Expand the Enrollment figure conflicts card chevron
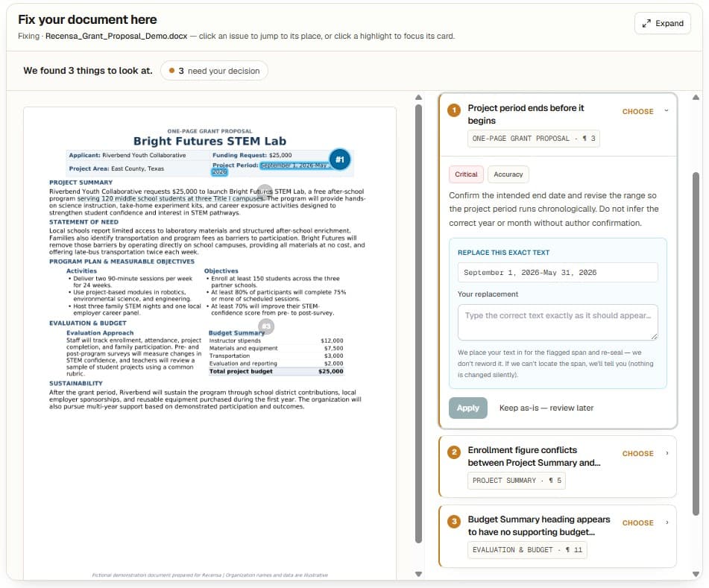The height and width of the screenshot is (588, 709). tap(667, 453)
